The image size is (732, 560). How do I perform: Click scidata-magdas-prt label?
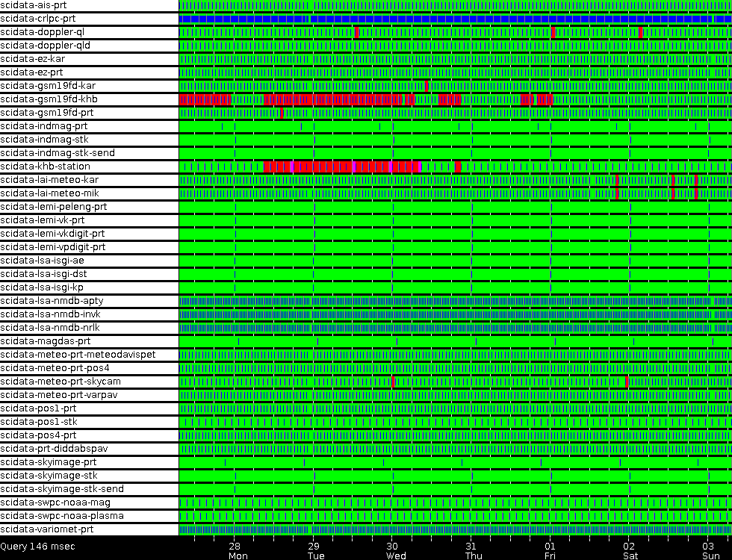tap(46, 341)
